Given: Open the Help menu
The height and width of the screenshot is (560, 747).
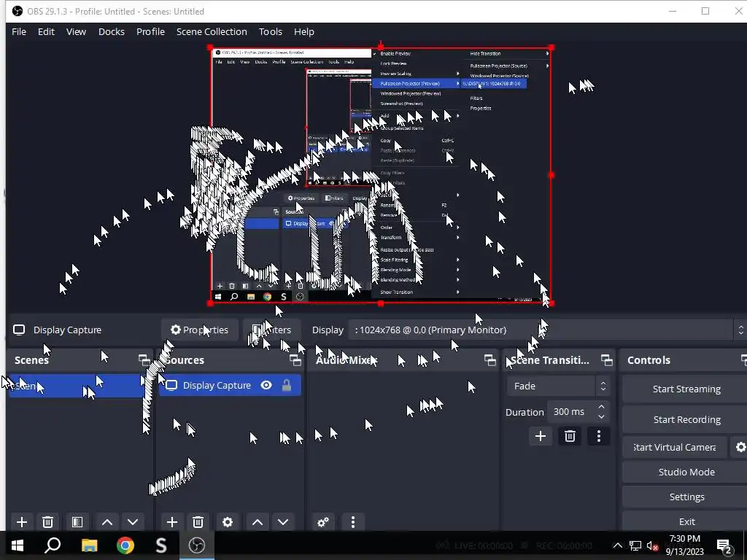Looking at the screenshot, I should [x=304, y=31].
